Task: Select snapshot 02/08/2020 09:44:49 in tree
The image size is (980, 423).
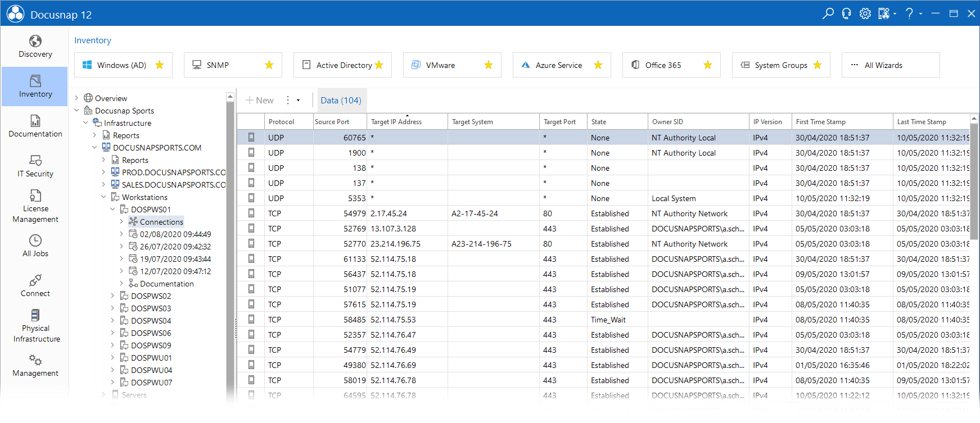Action: [x=170, y=234]
